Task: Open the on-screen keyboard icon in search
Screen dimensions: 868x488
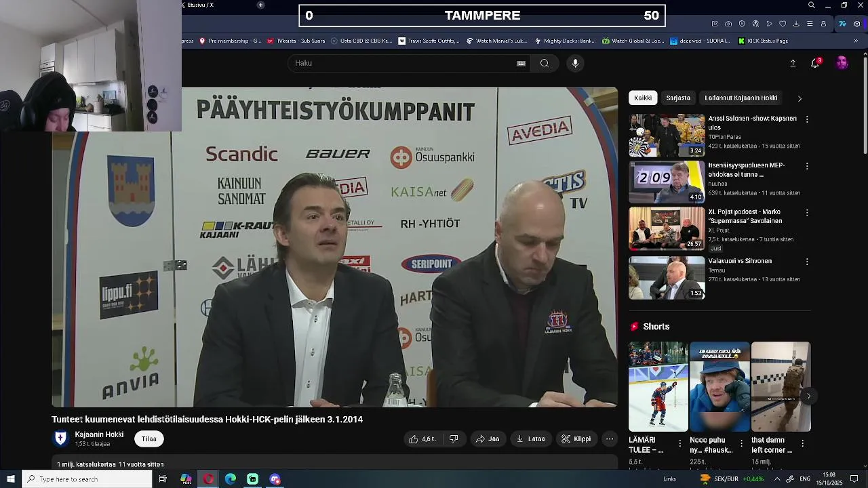Action: point(521,63)
